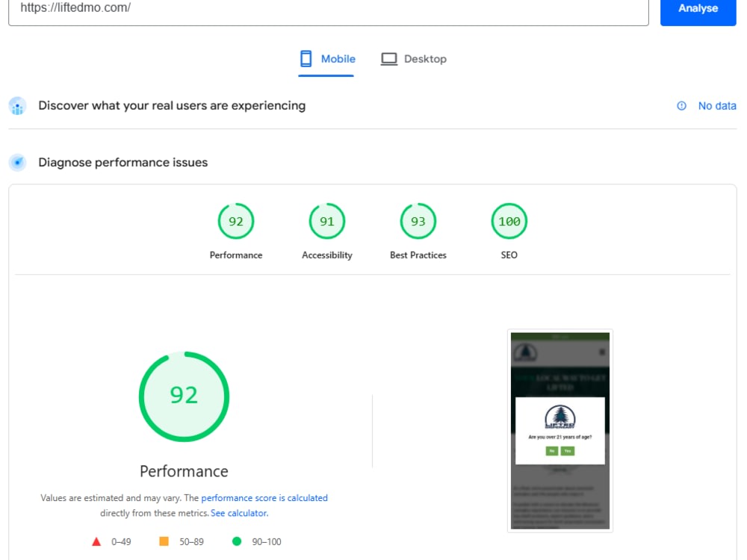Screen dimensions: 747x560
Task: Click the orange square 50–89 legend icon
Action: (164, 541)
